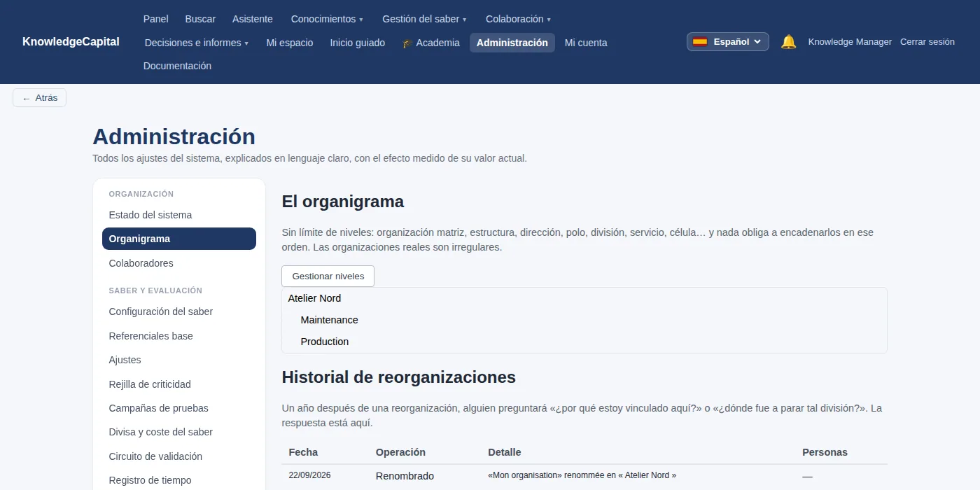Open the Español language dropdown
The image size is (980, 490).
pos(728,42)
